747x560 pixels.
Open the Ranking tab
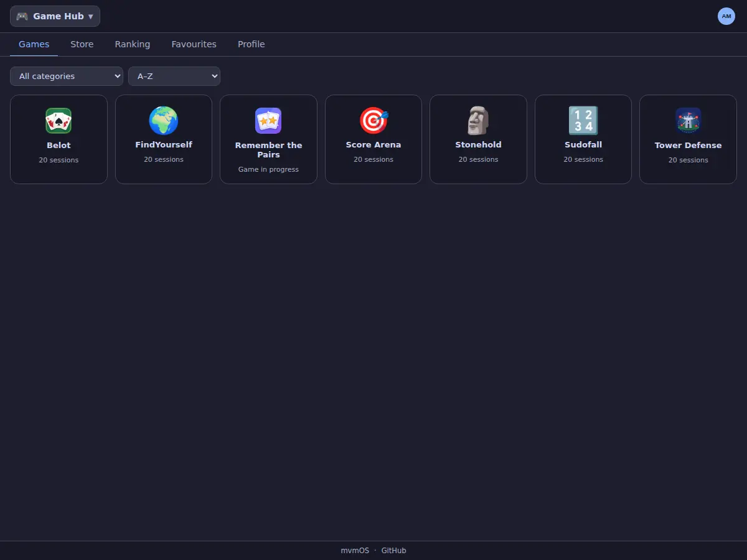pyautogui.click(x=133, y=44)
